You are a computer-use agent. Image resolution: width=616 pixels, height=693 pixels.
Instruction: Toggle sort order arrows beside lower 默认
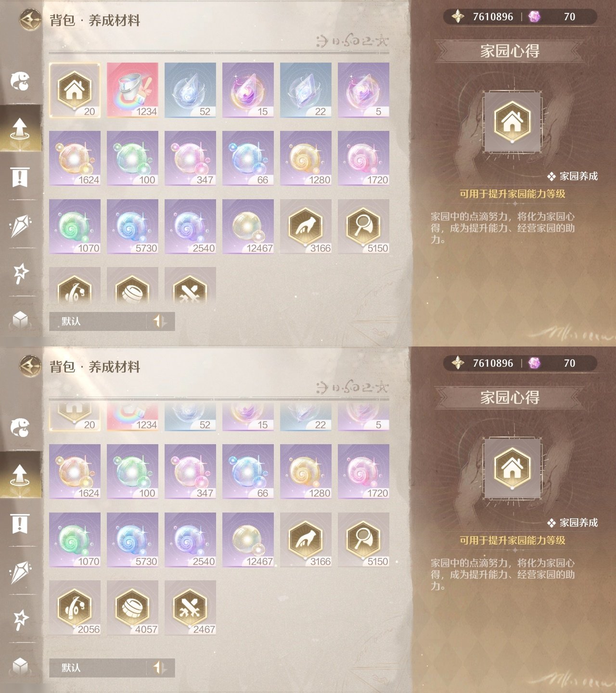click(x=160, y=667)
